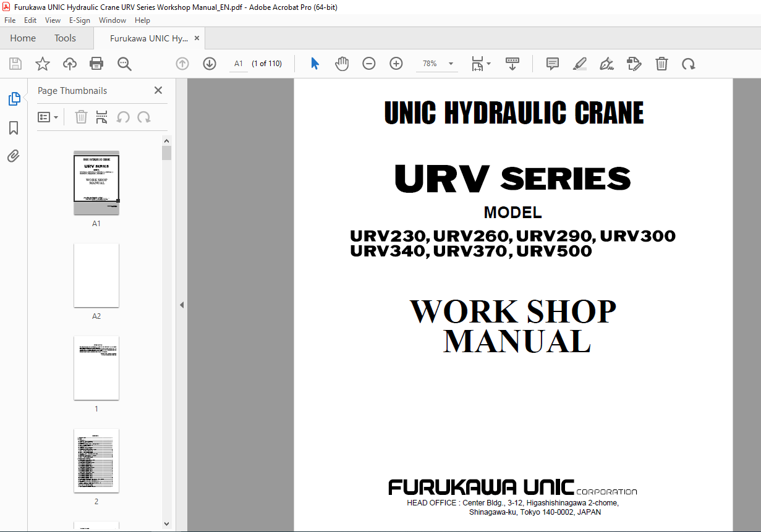Open the File menu
Screen dimensions: 761x532
point(10,20)
